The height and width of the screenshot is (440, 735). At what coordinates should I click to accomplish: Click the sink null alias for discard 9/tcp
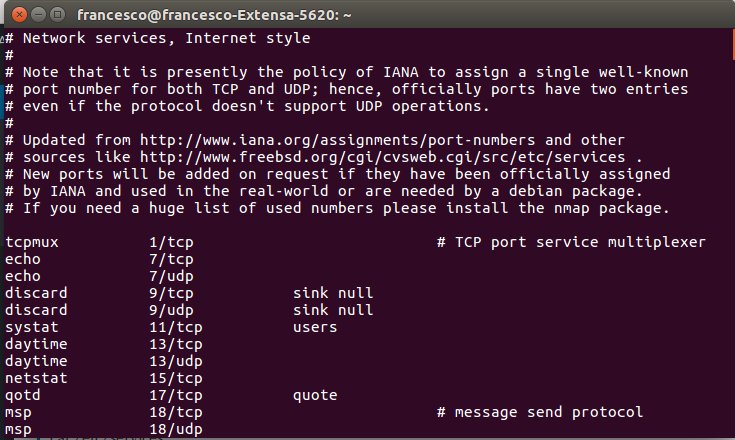pyautogui.click(x=333, y=293)
